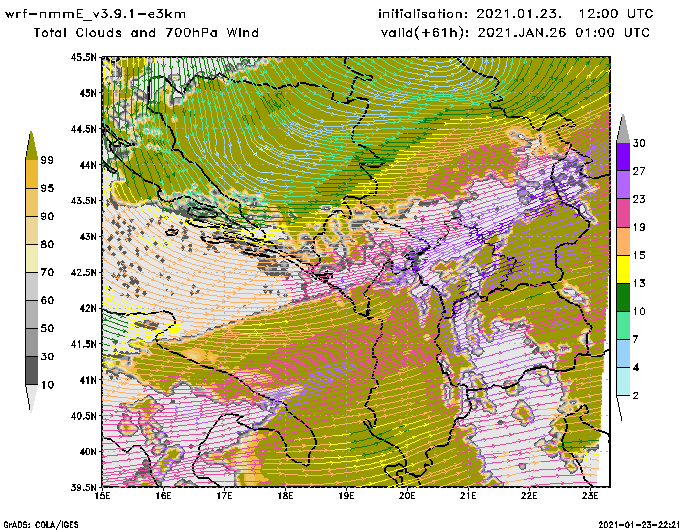Pick the light purple 23–27 wind swatch
Image resolution: width=700 pixels, height=530 pixels.
pyautogui.click(x=623, y=185)
